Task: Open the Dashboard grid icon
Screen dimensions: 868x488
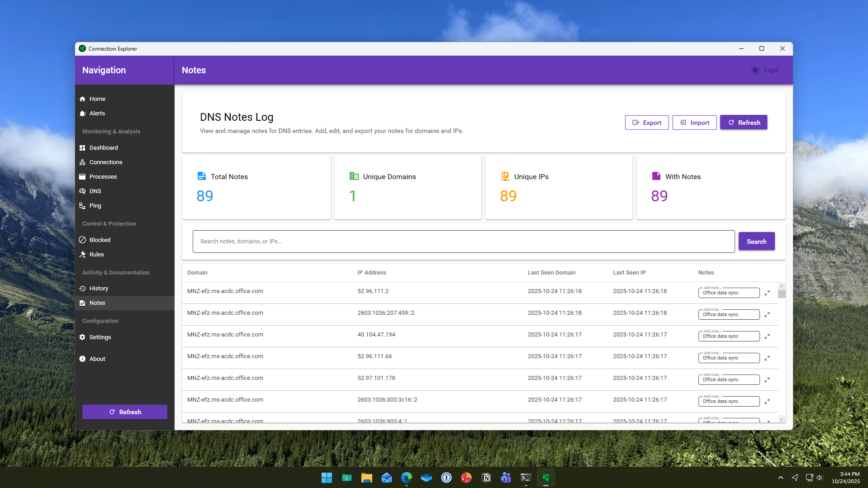Action: pos(82,148)
